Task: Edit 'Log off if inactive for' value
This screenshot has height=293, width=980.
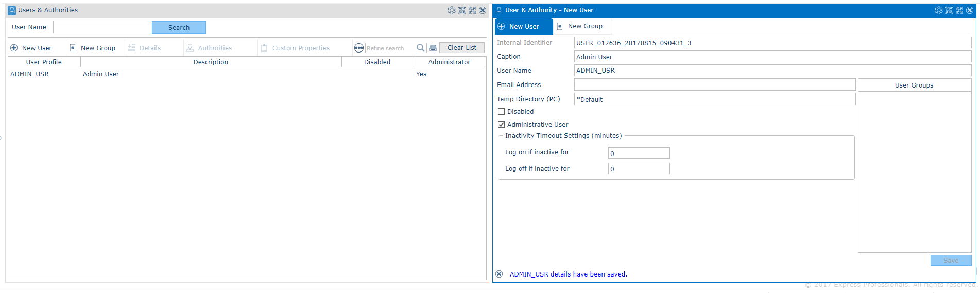Action: coord(639,168)
